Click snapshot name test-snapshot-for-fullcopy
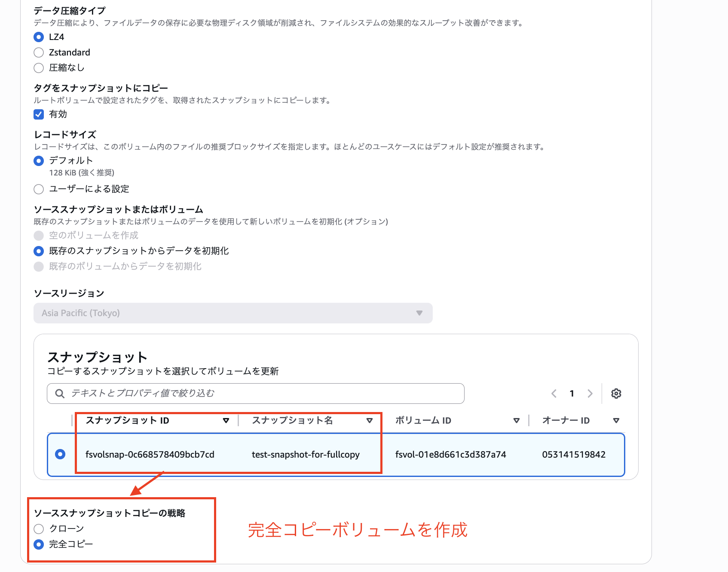The width and height of the screenshot is (728, 572). 306,455
